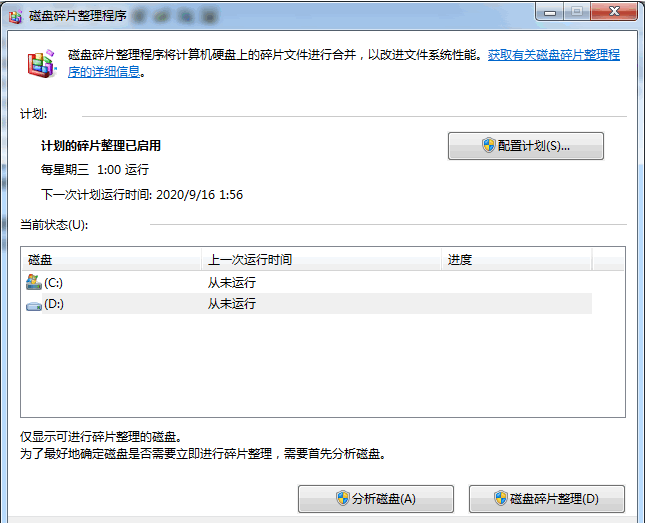Click the defragmenter icon in the title bar
The height and width of the screenshot is (523, 646).
15,15
